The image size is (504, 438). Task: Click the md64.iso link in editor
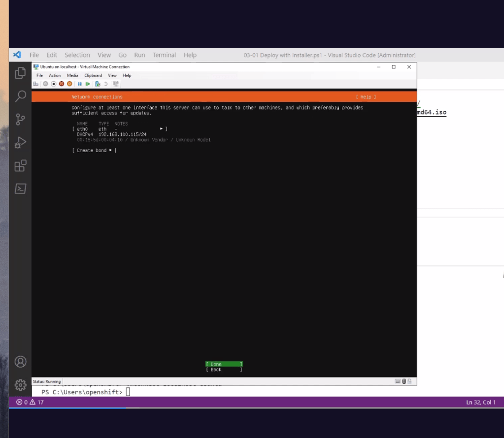(432, 112)
